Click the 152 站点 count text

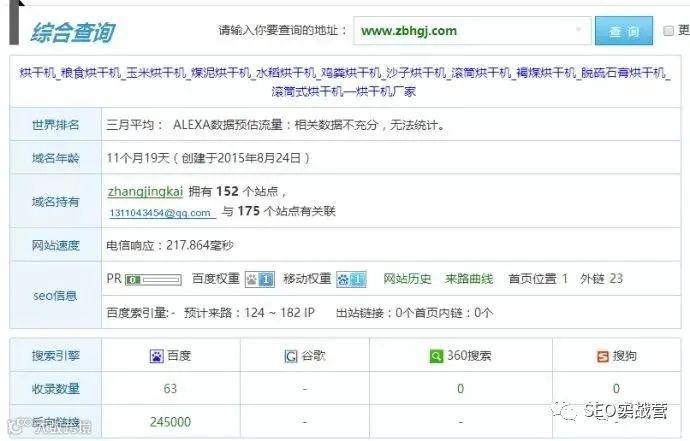[247, 191]
